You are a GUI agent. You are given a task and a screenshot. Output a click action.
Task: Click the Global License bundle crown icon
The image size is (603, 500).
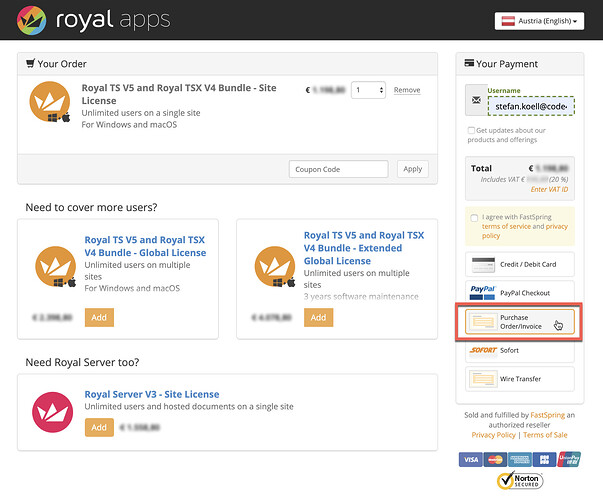pos(55,267)
